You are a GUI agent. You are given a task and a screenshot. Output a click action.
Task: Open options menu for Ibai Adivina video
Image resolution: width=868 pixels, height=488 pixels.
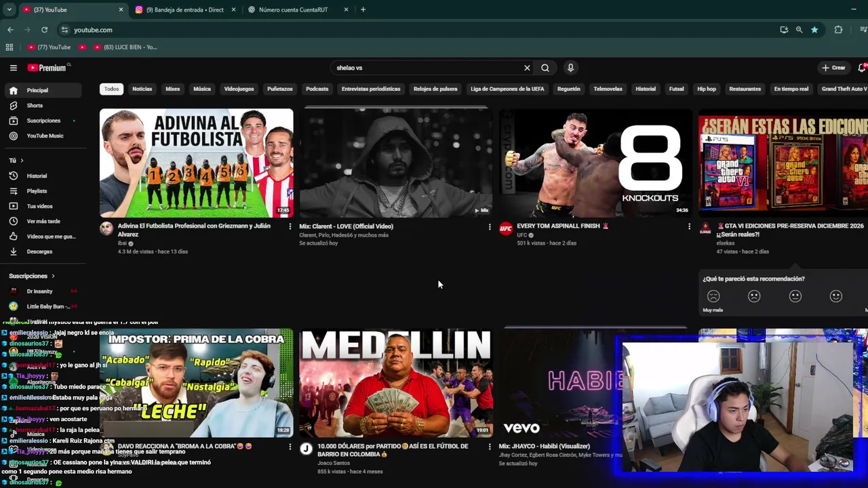[x=290, y=226]
